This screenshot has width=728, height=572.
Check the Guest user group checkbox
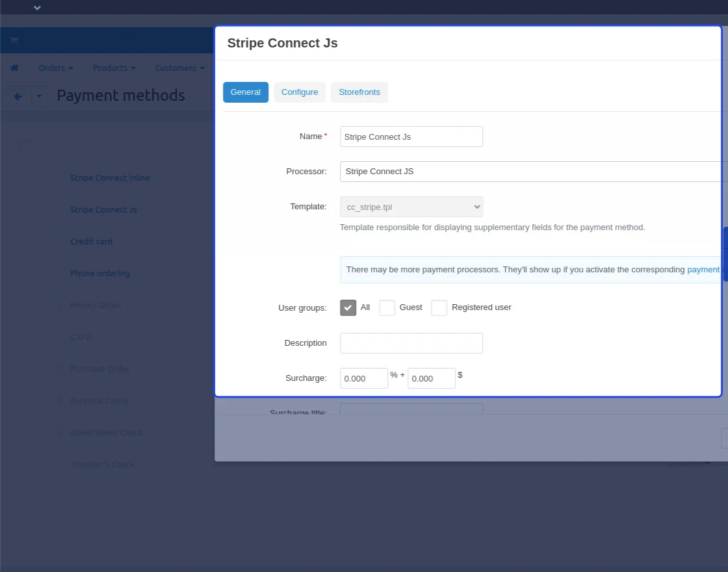387,307
